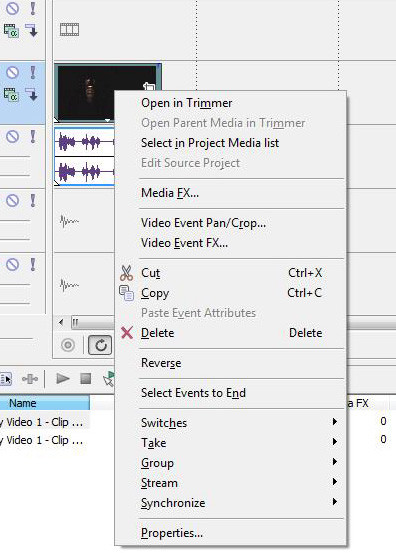Mute the highlighted video track
This screenshot has width=396, height=553.
coord(13,73)
